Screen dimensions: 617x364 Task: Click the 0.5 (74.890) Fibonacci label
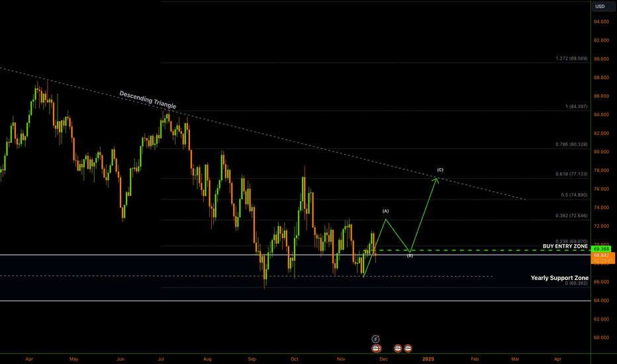coord(574,195)
